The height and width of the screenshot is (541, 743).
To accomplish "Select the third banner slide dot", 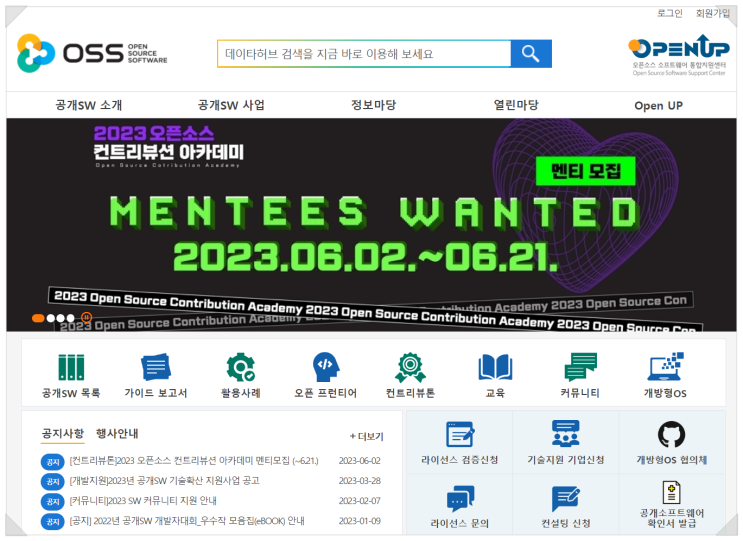I will 61,318.
